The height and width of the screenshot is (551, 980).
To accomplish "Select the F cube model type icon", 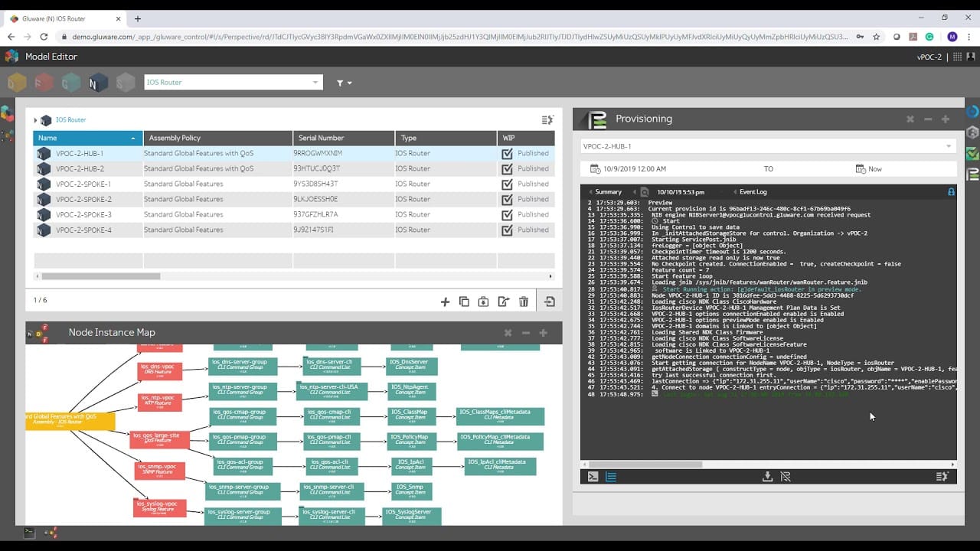I will [44, 82].
